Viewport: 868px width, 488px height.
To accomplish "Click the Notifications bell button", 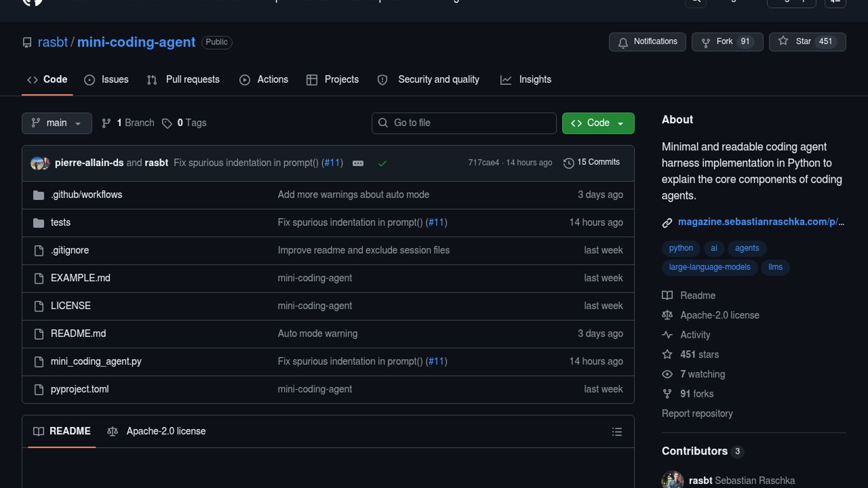I will tap(647, 42).
